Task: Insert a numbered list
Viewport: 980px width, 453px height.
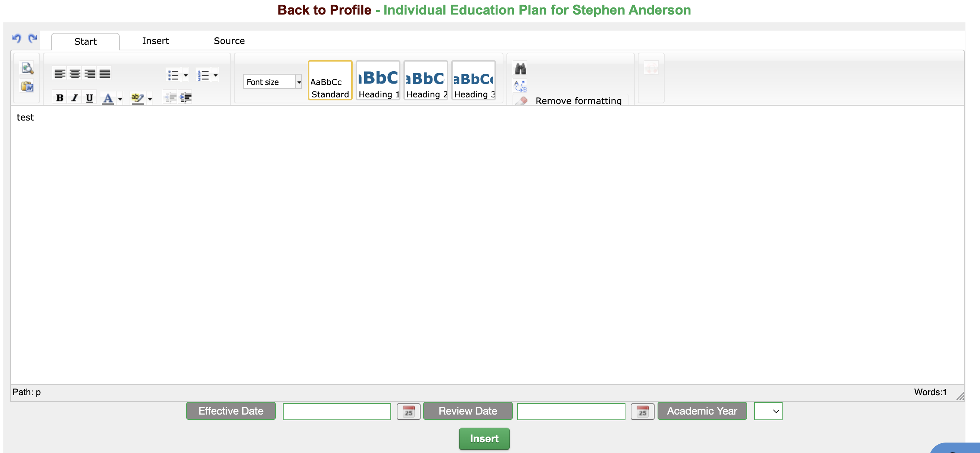Action: pyautogui.click(x=203, y=75)
